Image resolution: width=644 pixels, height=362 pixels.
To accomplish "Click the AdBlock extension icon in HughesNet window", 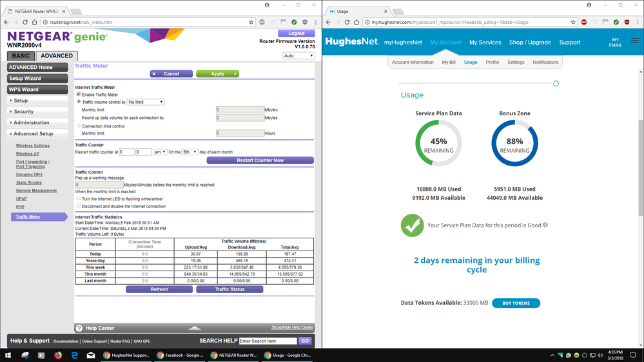I will 583,22.
